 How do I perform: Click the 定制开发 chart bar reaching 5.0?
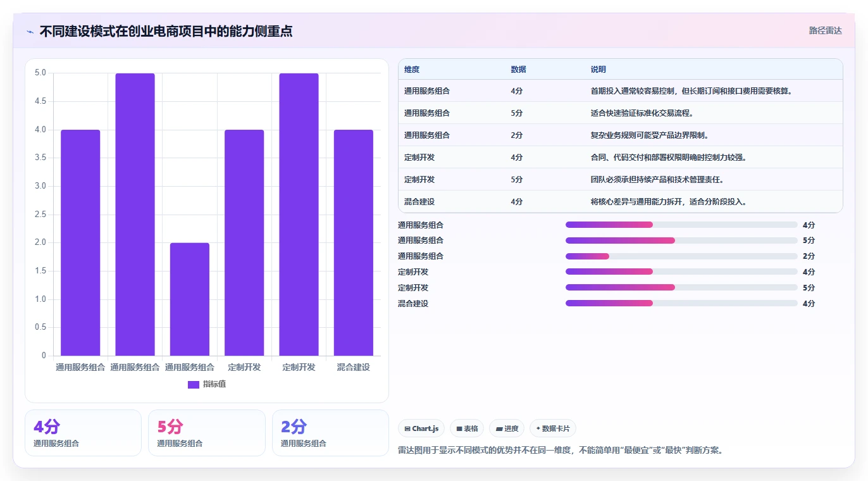pyautogui.click(x=299, y=215)
